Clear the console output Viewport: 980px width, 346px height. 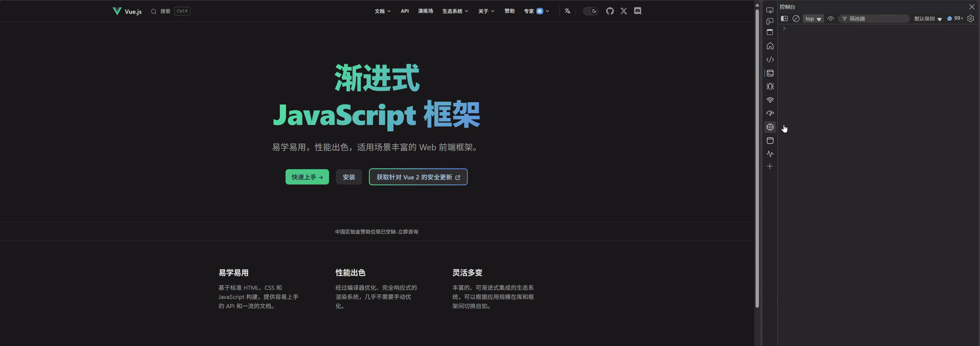tap(796, 18)
